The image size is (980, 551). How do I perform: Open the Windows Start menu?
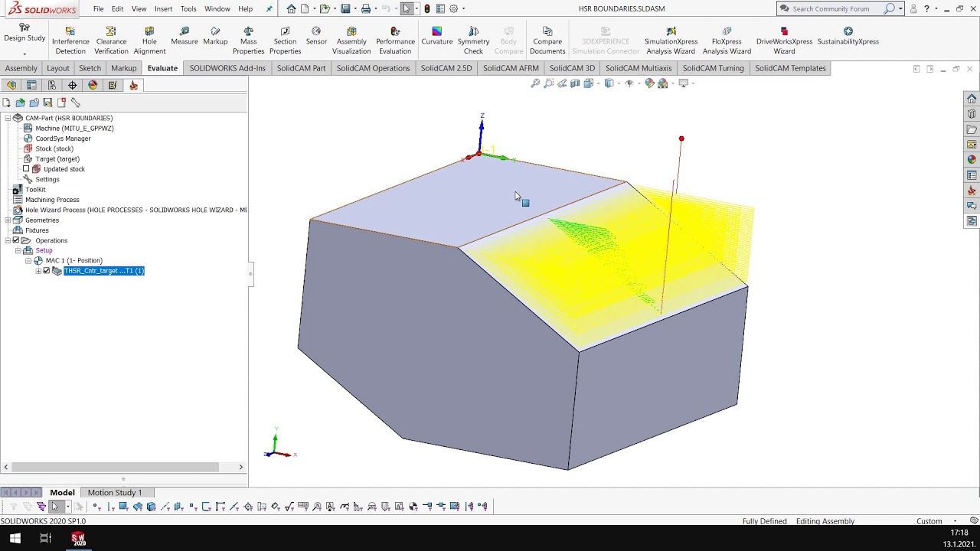pyautogui.click(x=15, y=538)
